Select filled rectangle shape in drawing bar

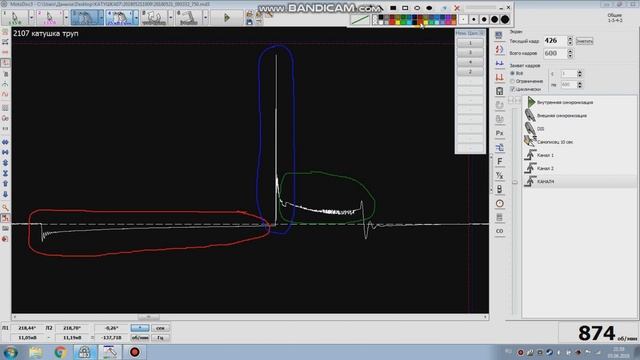coord(393,8)
